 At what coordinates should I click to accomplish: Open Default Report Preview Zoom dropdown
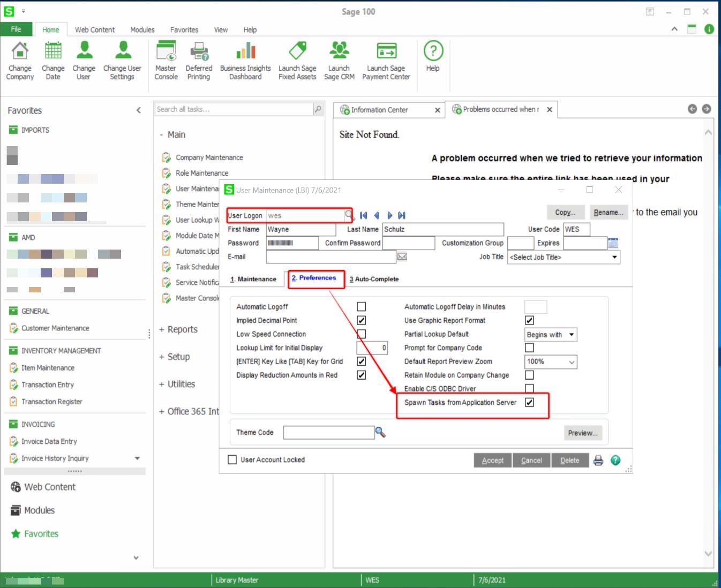pyautogui.click(x=572, y=362)
